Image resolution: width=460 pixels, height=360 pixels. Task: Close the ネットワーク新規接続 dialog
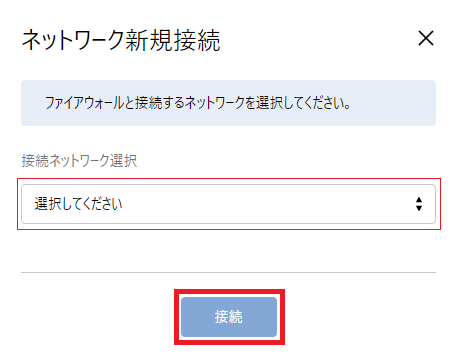426,38
